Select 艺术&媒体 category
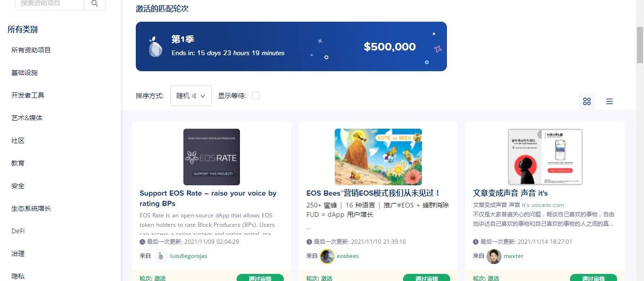Image resolution: width=644 pixels, height=281 pixels. (27, 118)
